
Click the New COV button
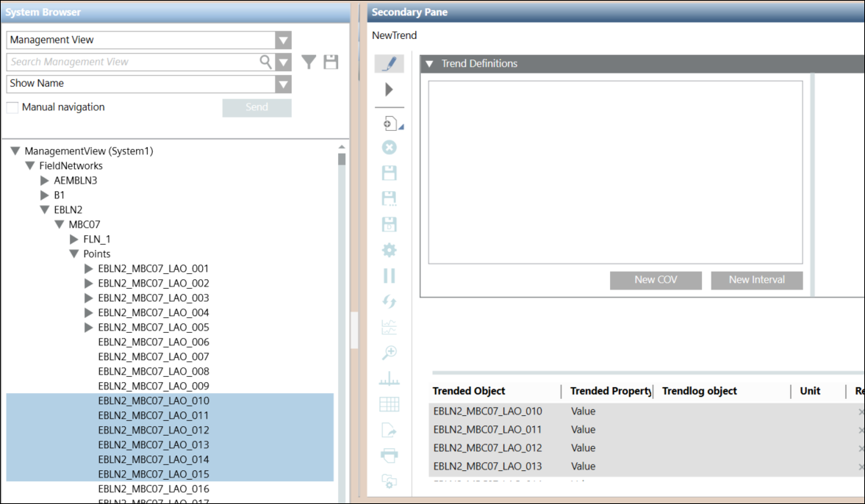656,280
